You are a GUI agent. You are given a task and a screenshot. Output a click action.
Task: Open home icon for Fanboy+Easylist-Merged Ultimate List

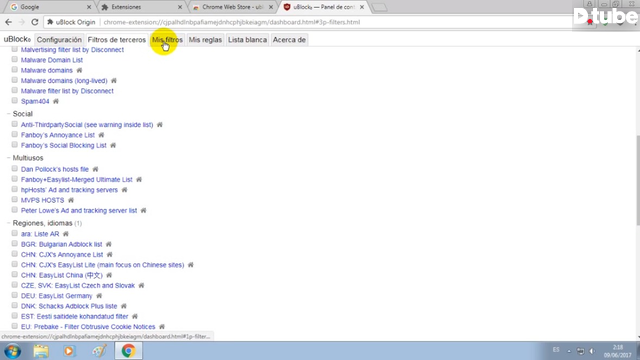pyautogui.click(x=139, y=180)
